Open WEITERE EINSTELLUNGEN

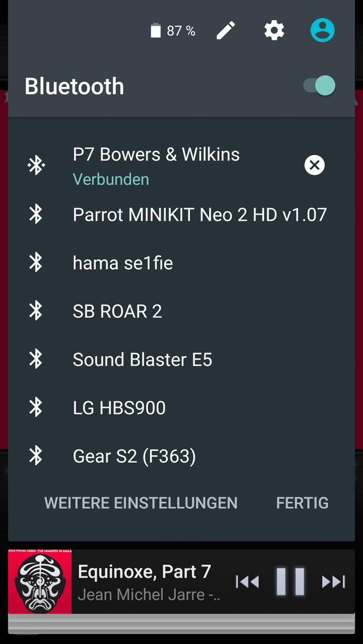click(140, 503)
